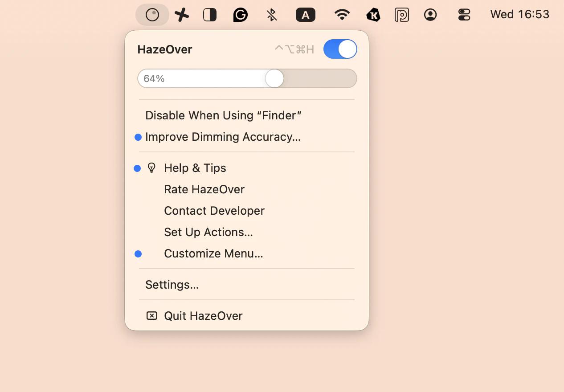Open HazeOver Settings

click(x=172, y=284)
